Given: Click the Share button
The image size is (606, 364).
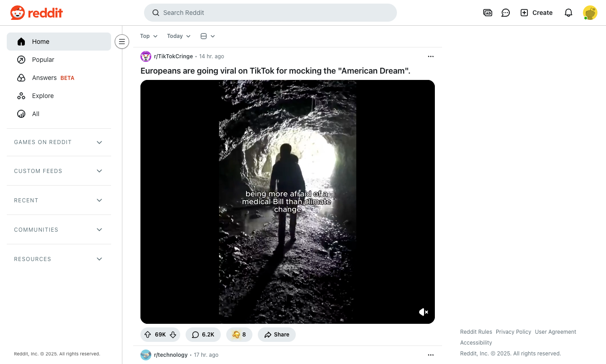Looking at the screenshot, I should click(277, 335).
